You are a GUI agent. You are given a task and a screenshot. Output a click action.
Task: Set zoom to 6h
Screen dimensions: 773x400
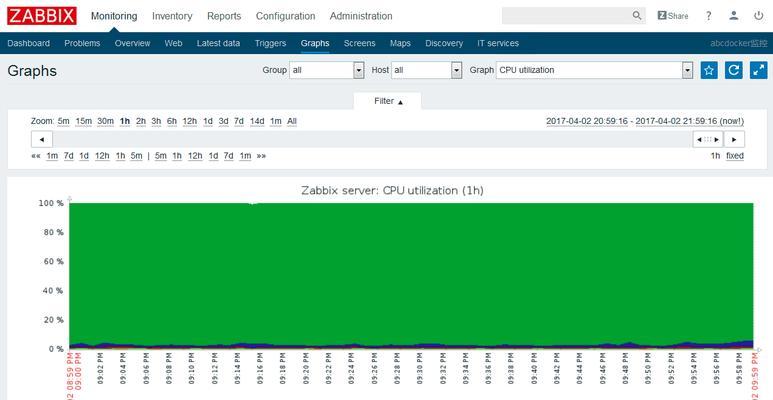click(x=172, y=121)
